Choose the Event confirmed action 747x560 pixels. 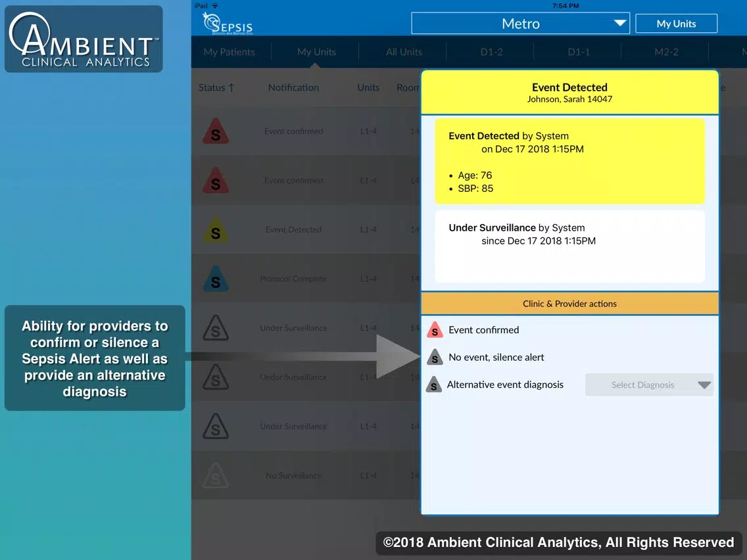click(483, 330)
